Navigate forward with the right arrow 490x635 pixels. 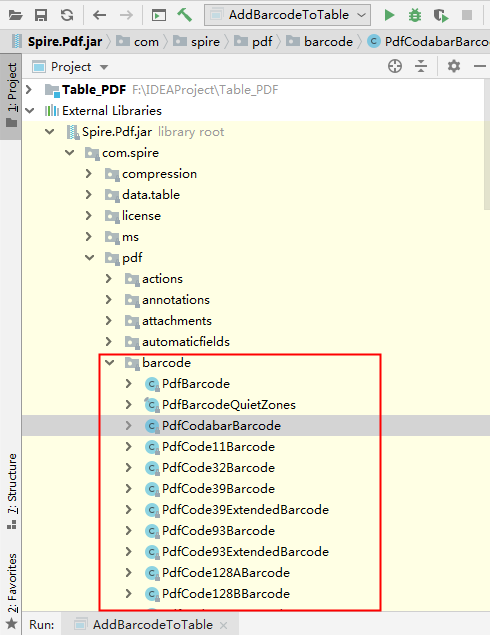point(126,15)
